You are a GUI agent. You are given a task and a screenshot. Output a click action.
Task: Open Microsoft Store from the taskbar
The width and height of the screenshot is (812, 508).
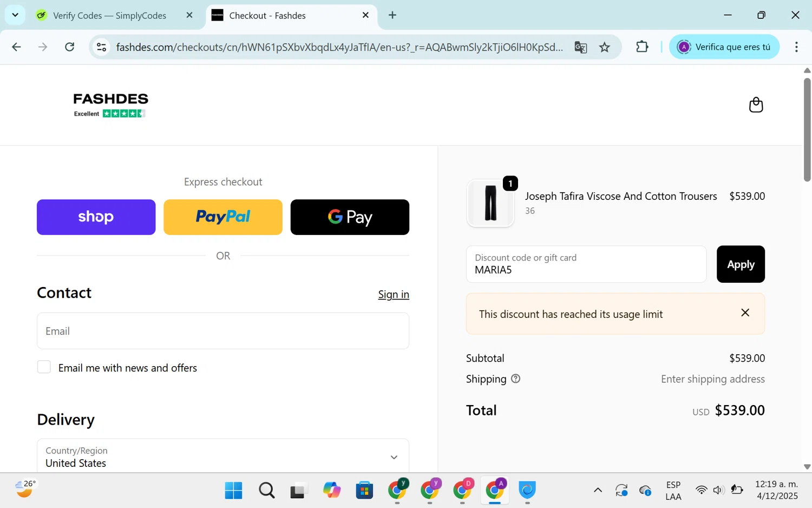tap(364, 491)
